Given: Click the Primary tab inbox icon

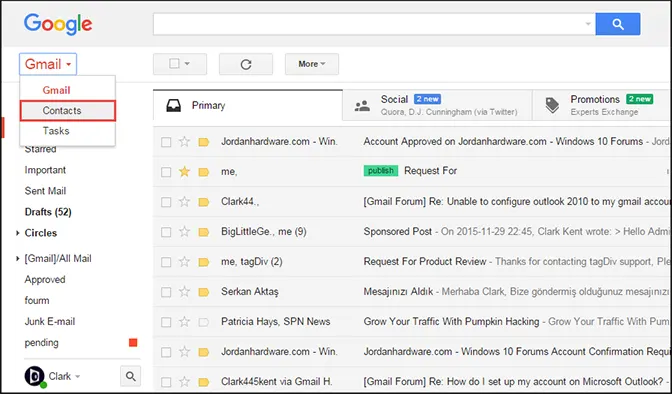Looking at the screenshot, I should point(174,105).
